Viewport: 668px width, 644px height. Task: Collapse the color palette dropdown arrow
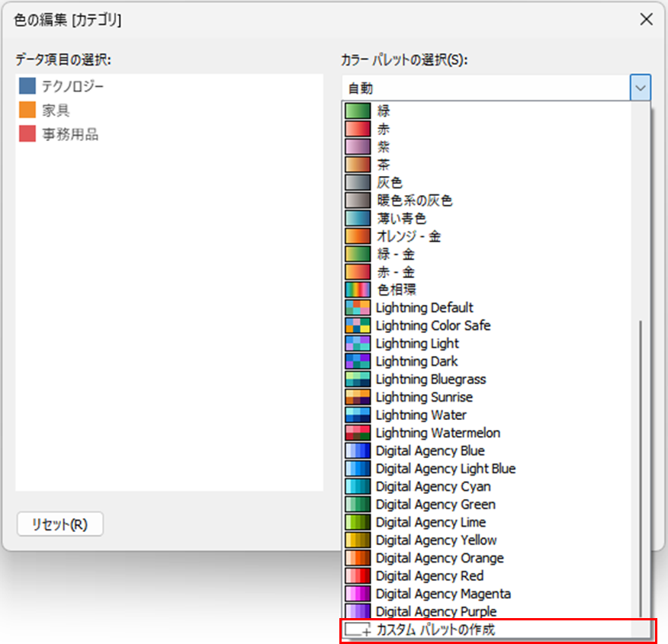point(640,88)
